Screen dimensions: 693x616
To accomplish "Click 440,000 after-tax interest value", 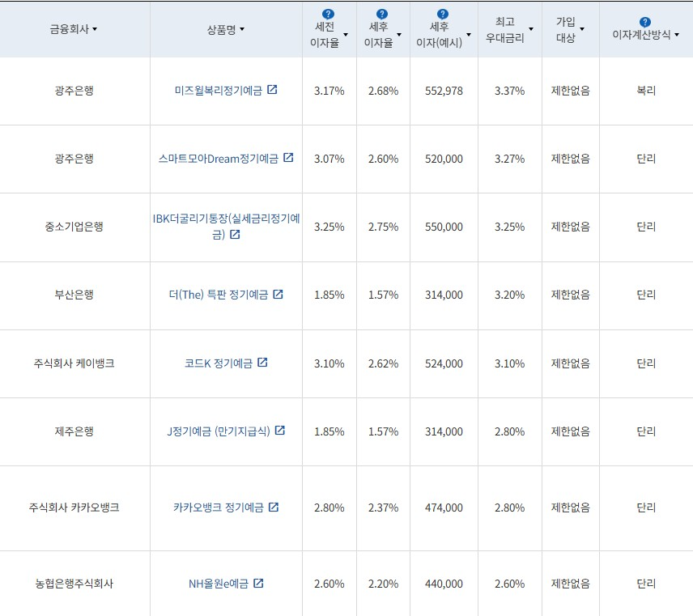I will [x=444, y=584].
